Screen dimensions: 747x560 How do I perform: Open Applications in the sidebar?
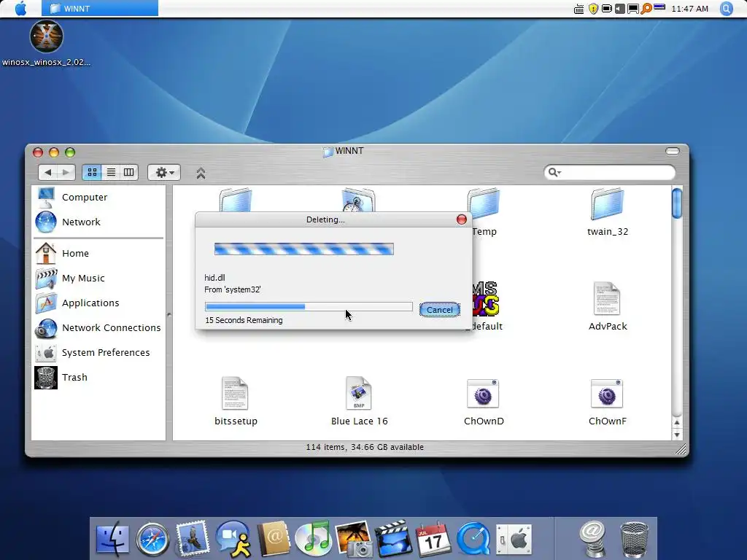(77, 303)
